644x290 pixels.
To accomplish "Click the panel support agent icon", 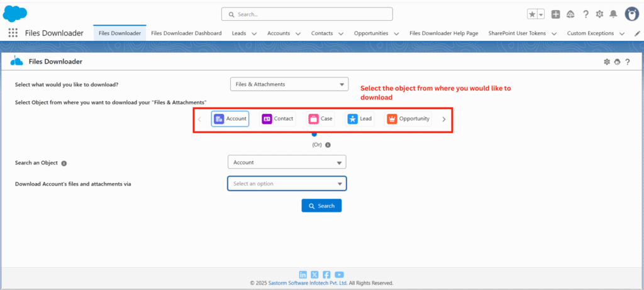I will tap(617, 62).
